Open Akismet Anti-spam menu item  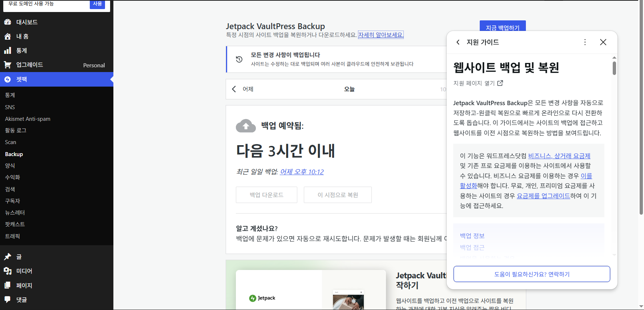(28, 119)
